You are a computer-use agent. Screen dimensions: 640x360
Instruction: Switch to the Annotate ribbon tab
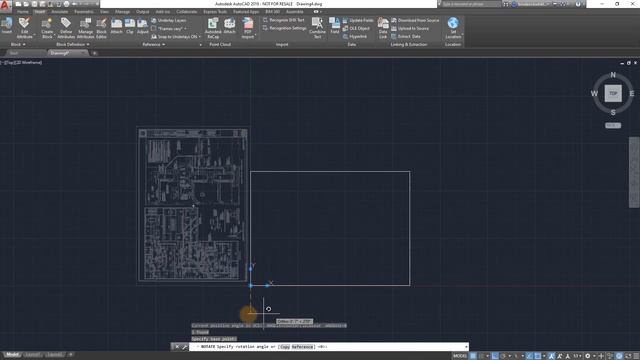[59, 12]
